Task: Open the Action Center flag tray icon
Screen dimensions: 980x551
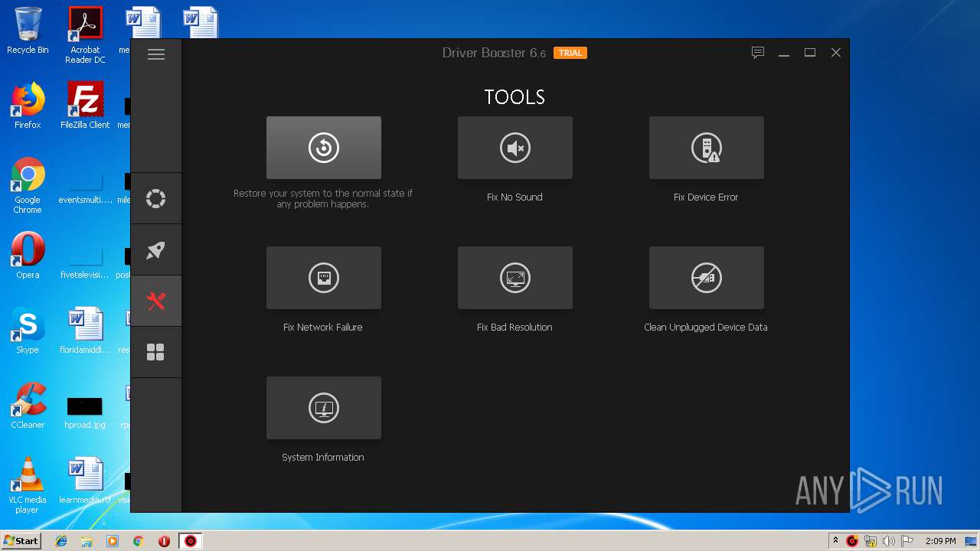Action: [x=907, y=541]
